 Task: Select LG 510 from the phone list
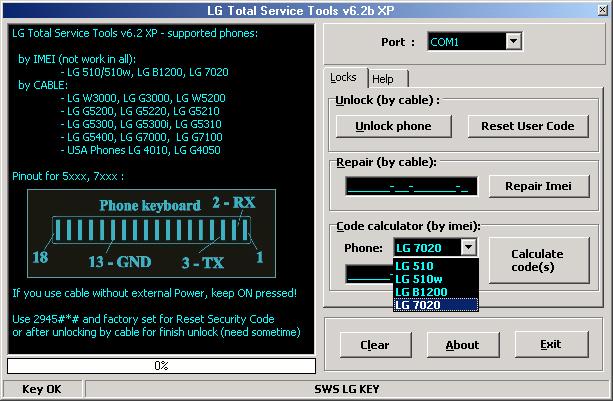tap(436, 266)
